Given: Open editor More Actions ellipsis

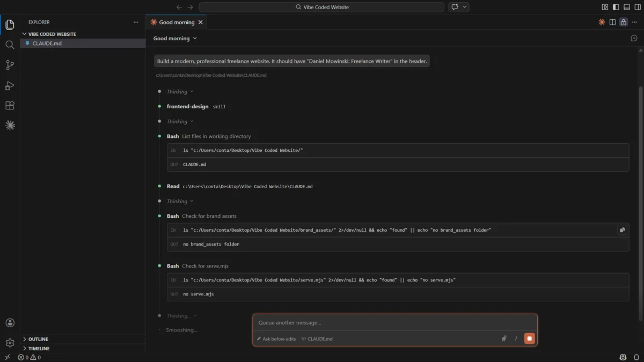Looking at the screenshot, I should (x=634, y=22).
